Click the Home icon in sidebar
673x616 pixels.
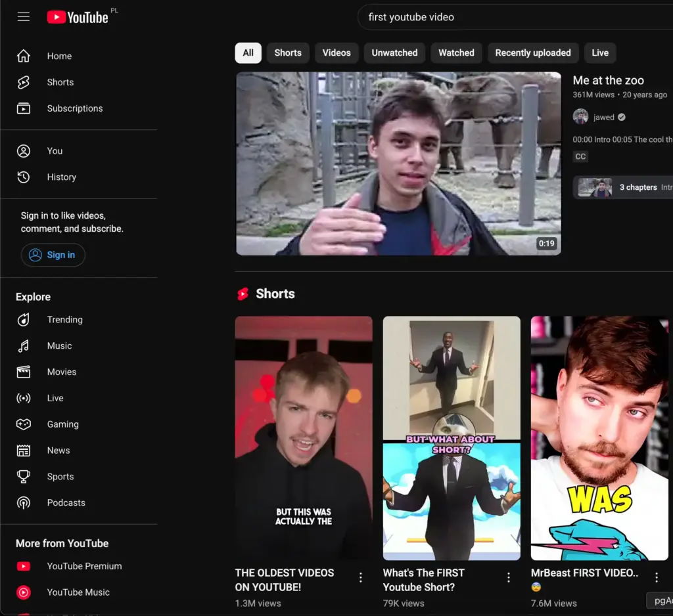[24, 56]
